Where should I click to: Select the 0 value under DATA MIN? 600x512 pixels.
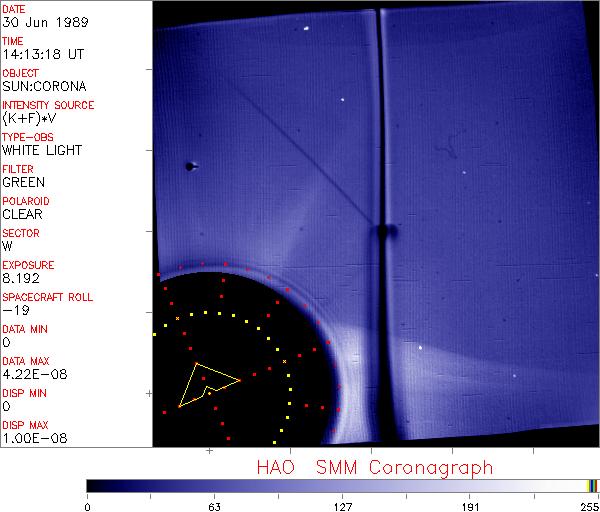point(7,342)
